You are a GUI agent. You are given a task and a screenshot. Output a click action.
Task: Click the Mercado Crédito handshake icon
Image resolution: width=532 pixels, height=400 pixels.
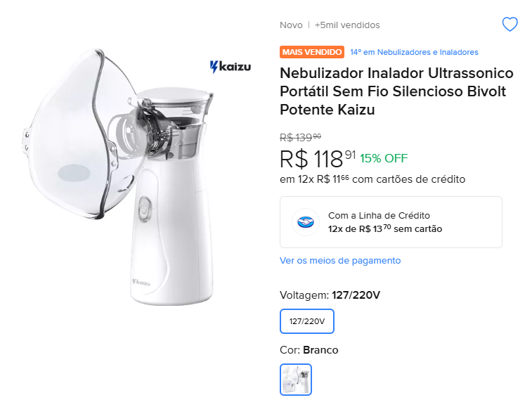[x=306, y=222]
